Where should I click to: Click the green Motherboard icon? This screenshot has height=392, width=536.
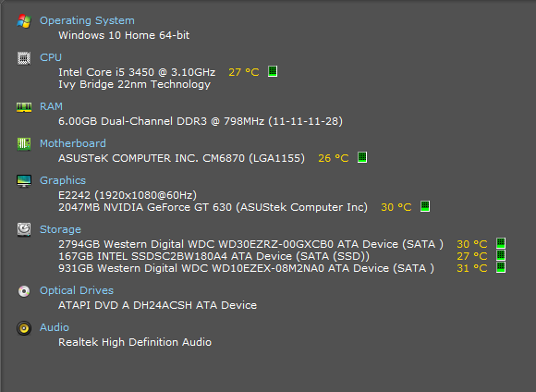pos(24,144)
